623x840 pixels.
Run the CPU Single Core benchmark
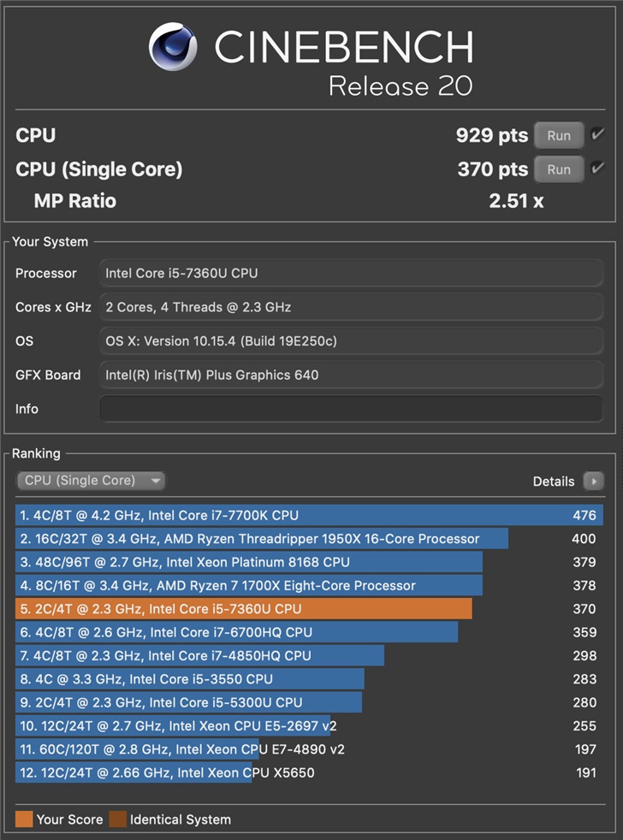click(x=558, y=169)
